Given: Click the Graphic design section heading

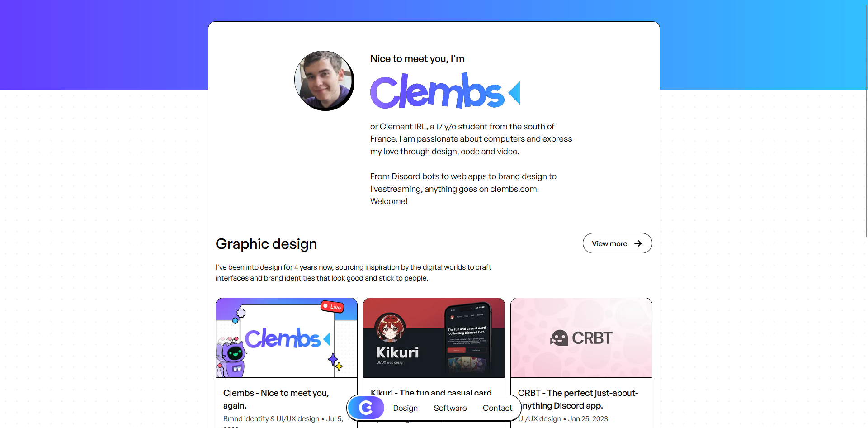Looking at the screenshot, I should pos(266,244).
